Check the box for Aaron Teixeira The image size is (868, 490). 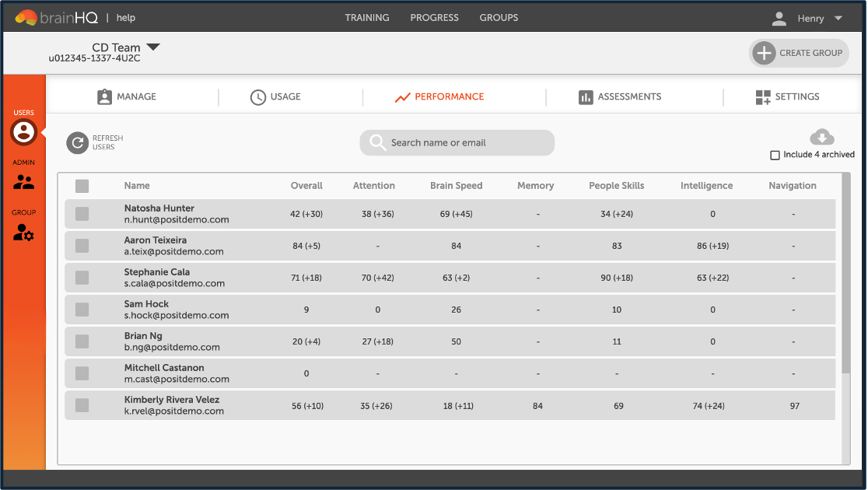[82, 246]
